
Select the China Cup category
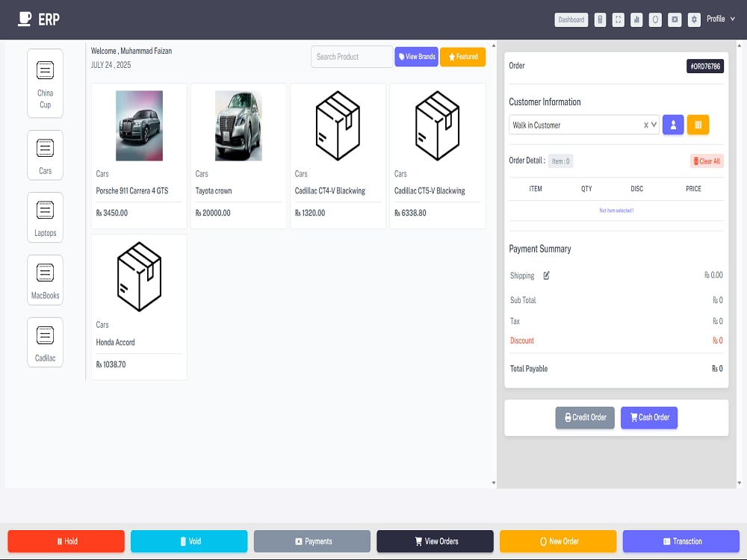(x=46, y=84)
